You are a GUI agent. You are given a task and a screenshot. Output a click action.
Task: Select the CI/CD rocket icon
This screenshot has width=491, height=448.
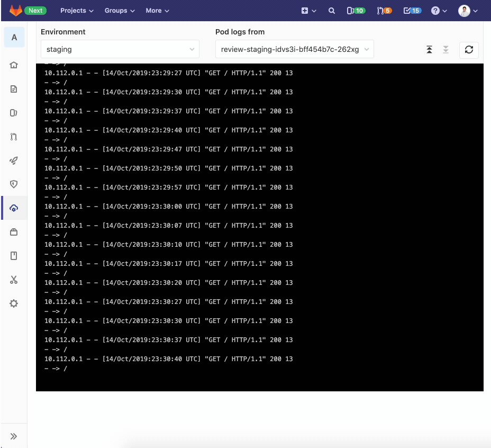tap(13, 160)
